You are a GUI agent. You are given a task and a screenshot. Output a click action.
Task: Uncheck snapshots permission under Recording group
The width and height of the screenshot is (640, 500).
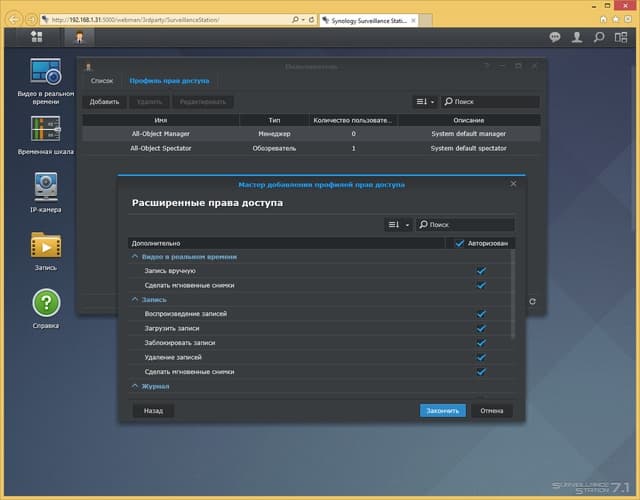481,371
